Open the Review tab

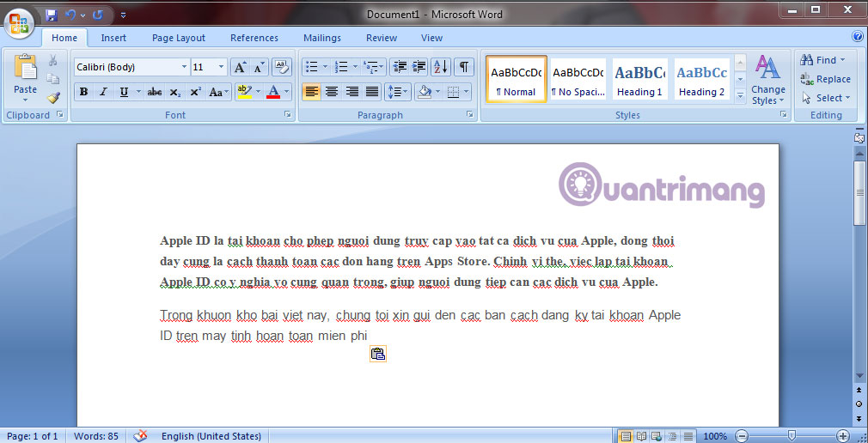point(381,38)
